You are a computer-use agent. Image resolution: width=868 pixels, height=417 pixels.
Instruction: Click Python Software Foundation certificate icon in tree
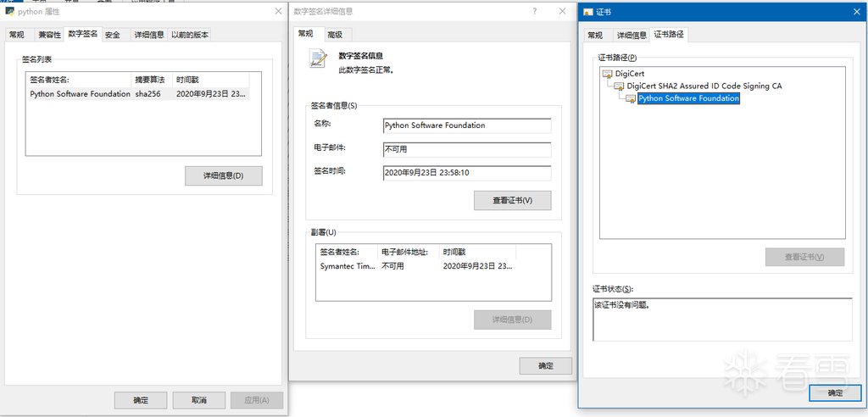point(631,98)
